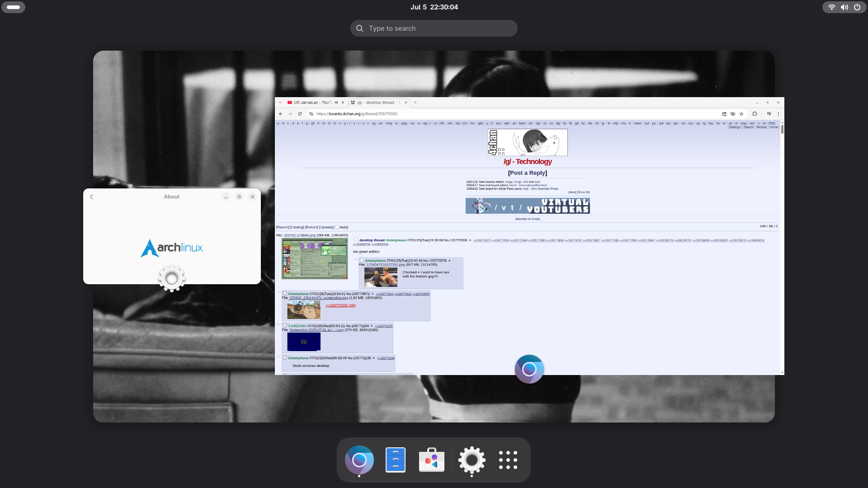Click the browser forward arrow
The height and width of the screenshot is (488, 868).
click(x=290, y=114)
